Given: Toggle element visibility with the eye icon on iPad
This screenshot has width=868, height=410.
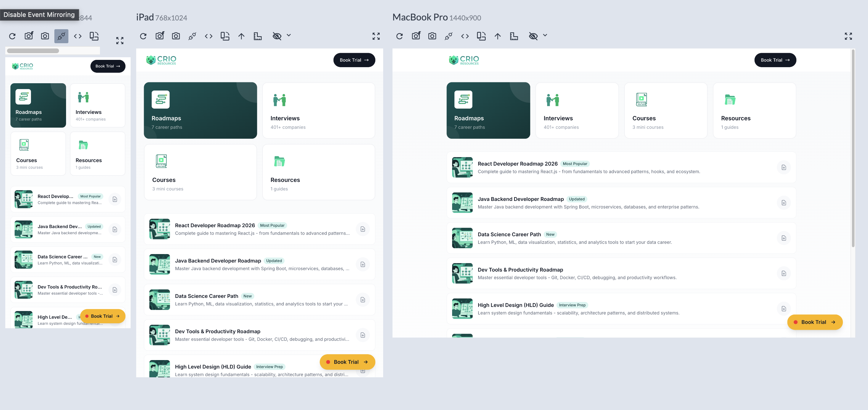Looking at the screenshot, I should (x=277, y=36).
